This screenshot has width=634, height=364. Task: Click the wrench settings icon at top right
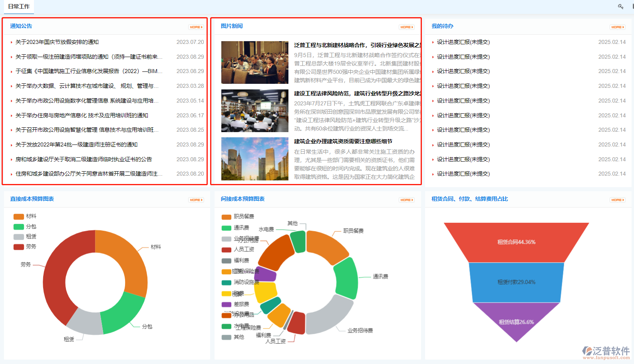pos(620,6)
